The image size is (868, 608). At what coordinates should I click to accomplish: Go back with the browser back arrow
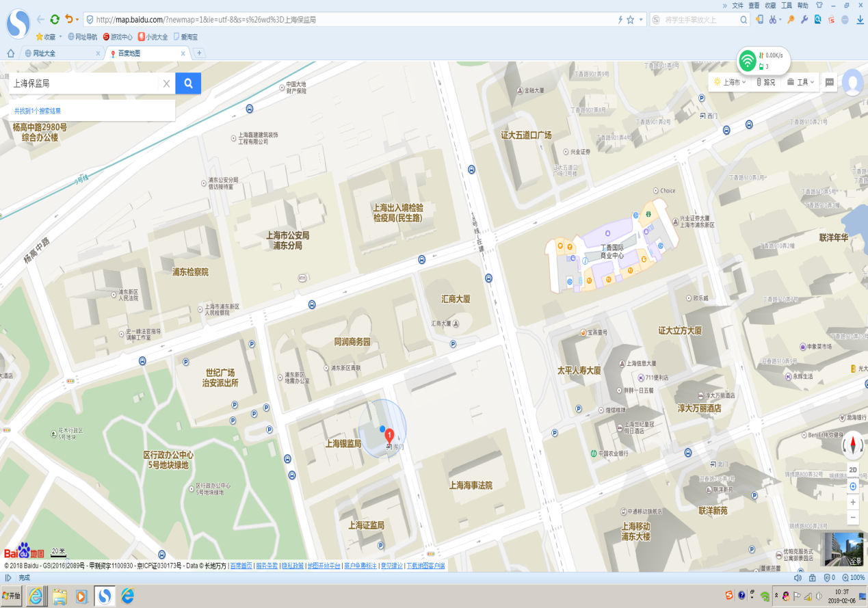(x=40, y=20)
